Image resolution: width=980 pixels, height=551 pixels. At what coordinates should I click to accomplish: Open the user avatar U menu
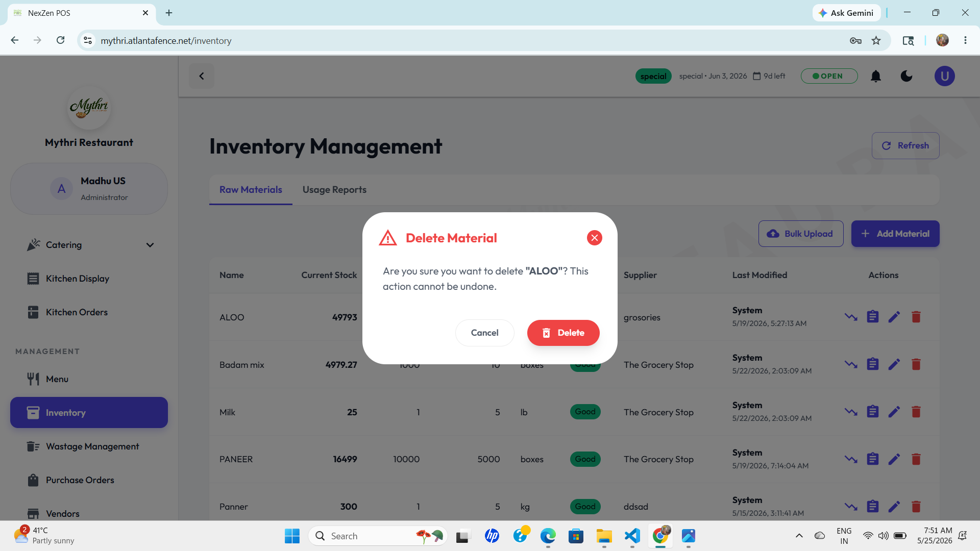944,76
